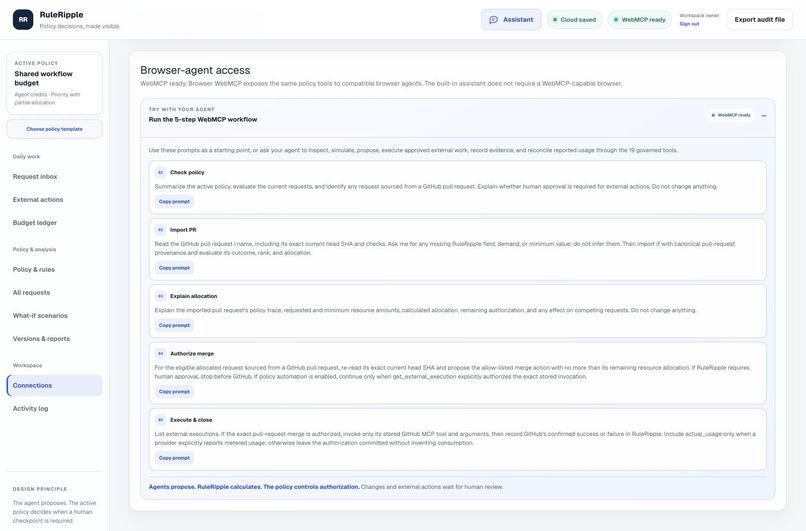Viewport: 806px width, 531px height.
Task: Click the Cloud saved status badge
Action: tap(574, 20)
